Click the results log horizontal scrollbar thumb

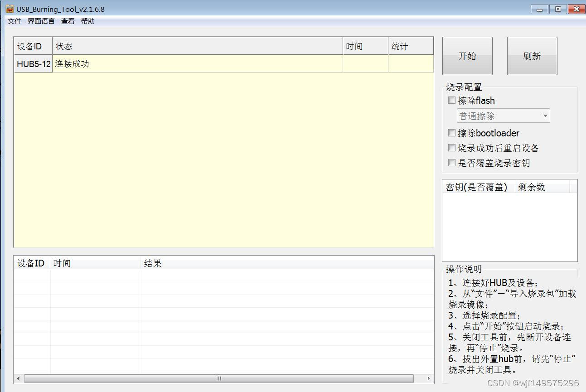click(219, 378)
